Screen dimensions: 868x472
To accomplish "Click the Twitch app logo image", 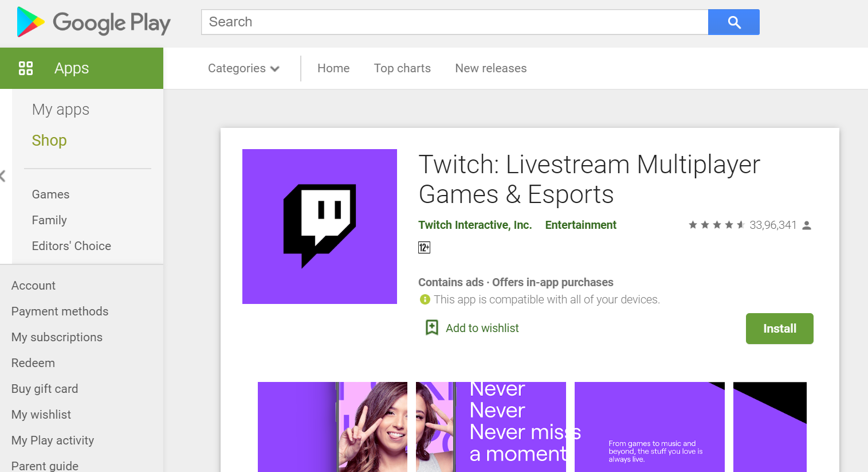I will click(x=320, y=227).
